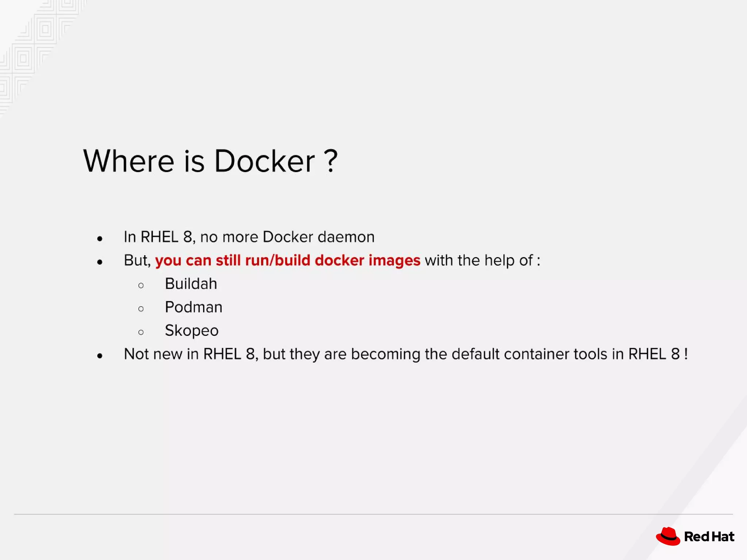
Task: Click 'In RHEL 8, no more Docker daemon' line
Action: tap(249, 237)
